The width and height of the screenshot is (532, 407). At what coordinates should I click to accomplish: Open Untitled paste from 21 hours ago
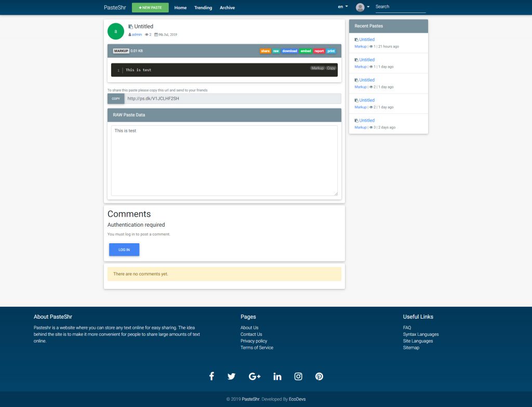(367, 40)
